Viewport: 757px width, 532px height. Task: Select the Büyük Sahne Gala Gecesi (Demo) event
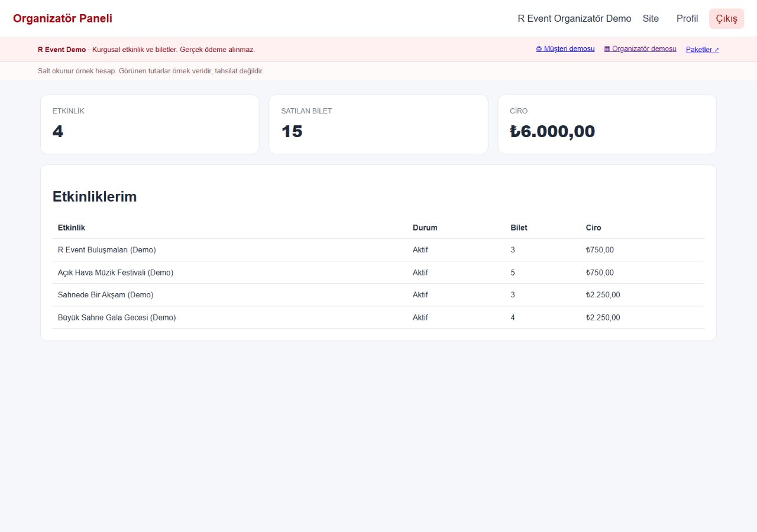coord(117,317)
